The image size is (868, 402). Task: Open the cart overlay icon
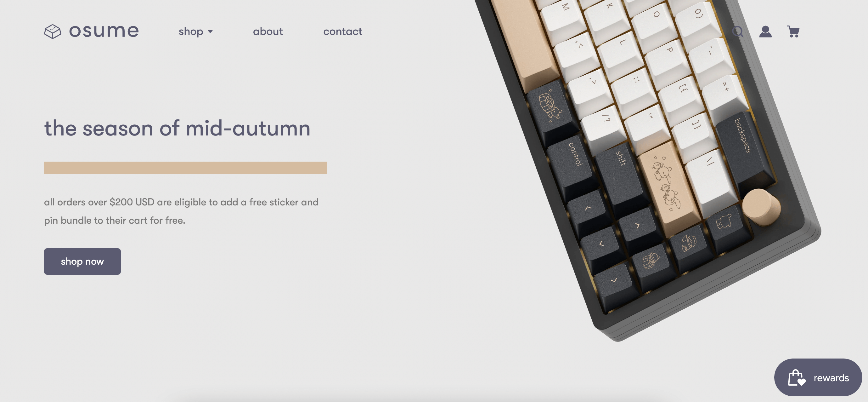coord(793,31)
